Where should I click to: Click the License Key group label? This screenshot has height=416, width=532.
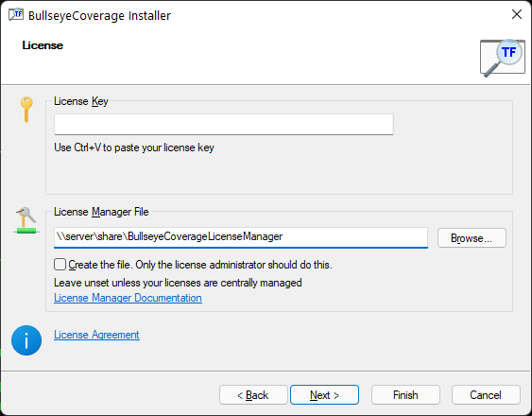point(81,101)
